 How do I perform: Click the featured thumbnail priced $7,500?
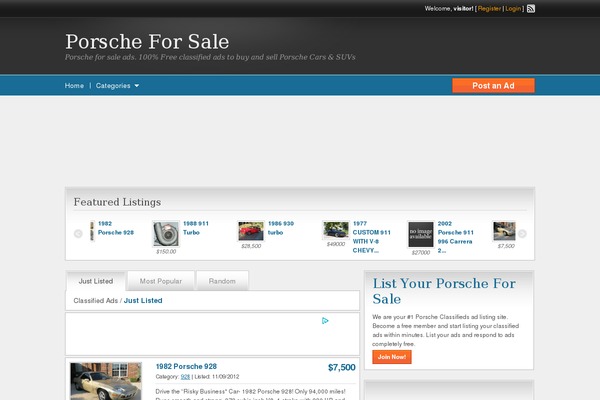[x=504, y=231]
